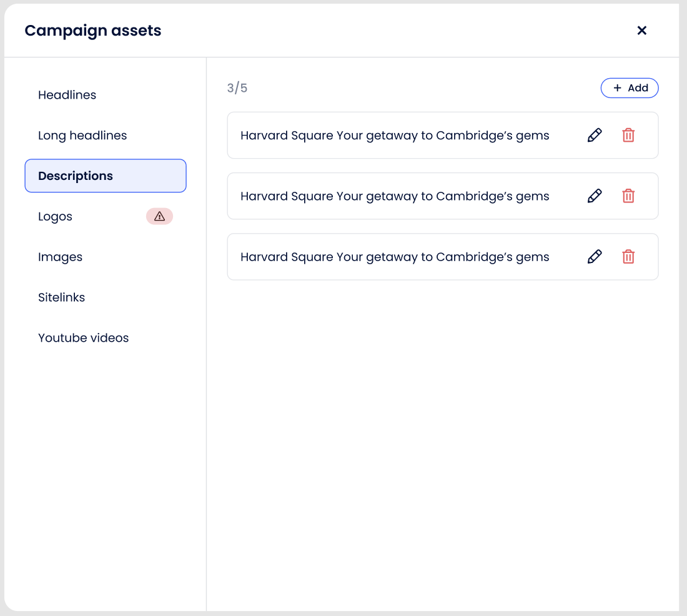
Task: Click the 3/5 description counter
Action: pos(237,88)
